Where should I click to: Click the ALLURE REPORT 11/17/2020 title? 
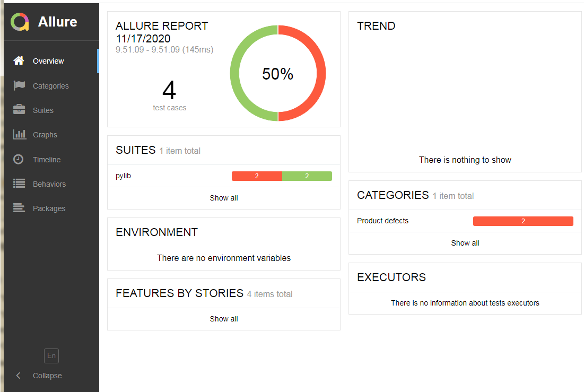[162, 32]
